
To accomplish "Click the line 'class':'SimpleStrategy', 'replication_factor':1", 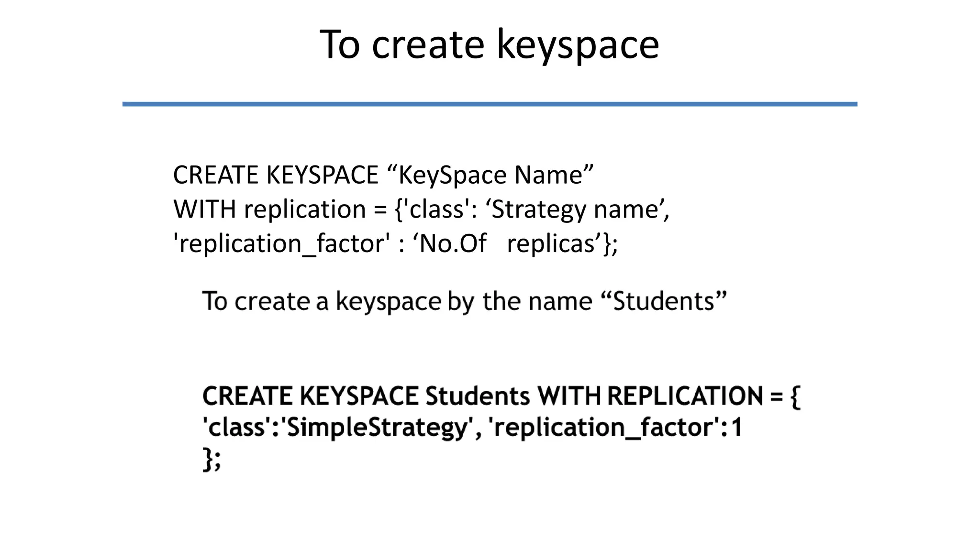I will click(472, 427).
